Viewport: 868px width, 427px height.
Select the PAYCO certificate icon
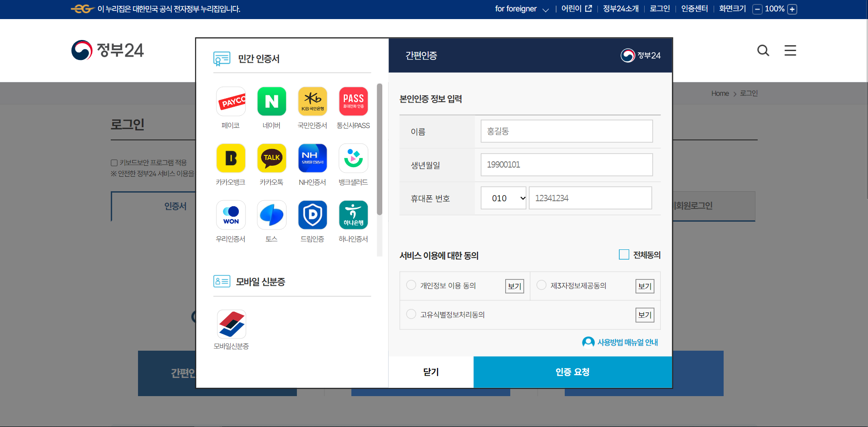[231, 101]
